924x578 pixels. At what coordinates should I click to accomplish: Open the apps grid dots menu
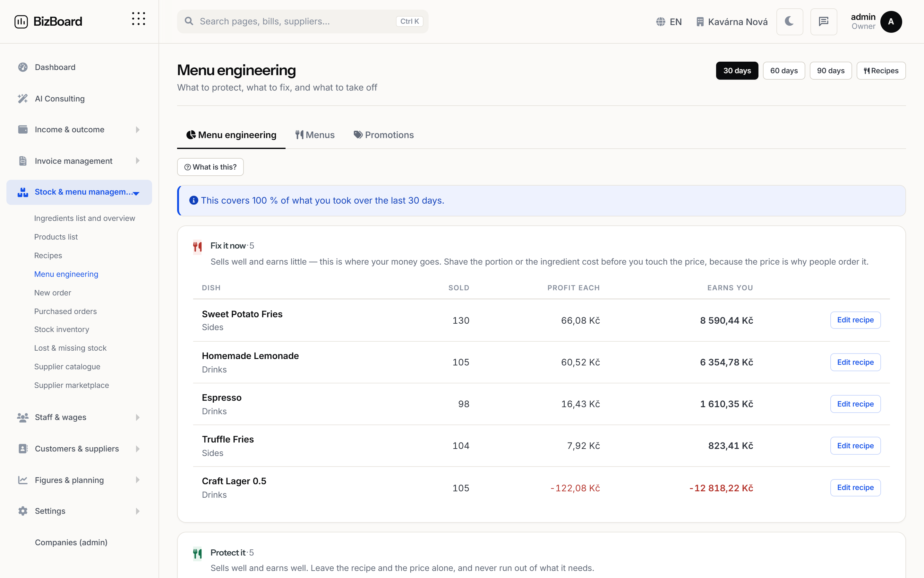click(139, 19)
